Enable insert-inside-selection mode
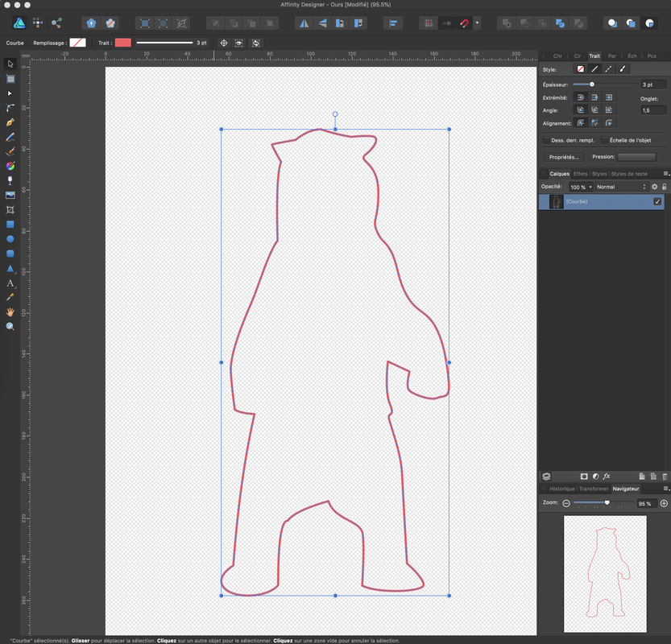This screenshot has width=671, height=644. tap(649, 23)
